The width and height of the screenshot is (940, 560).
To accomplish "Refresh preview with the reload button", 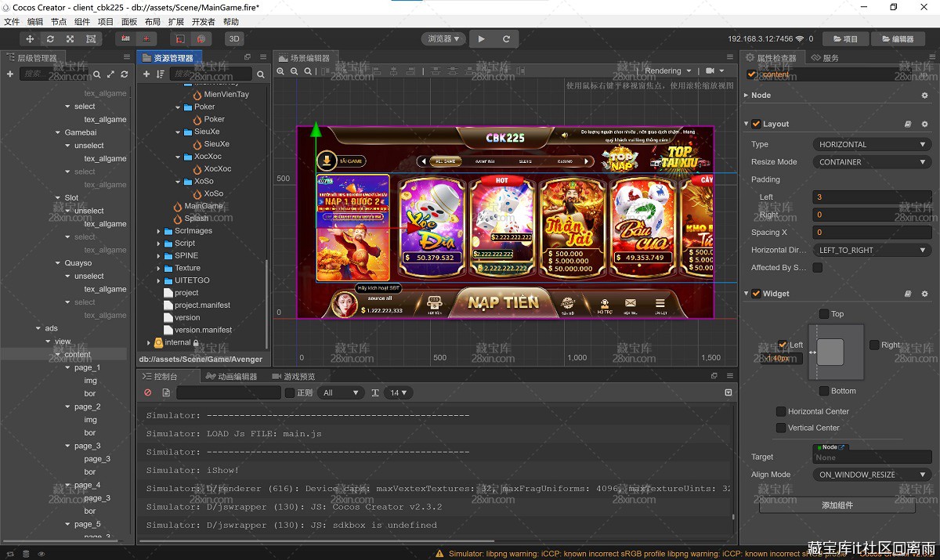I will 507,38.
